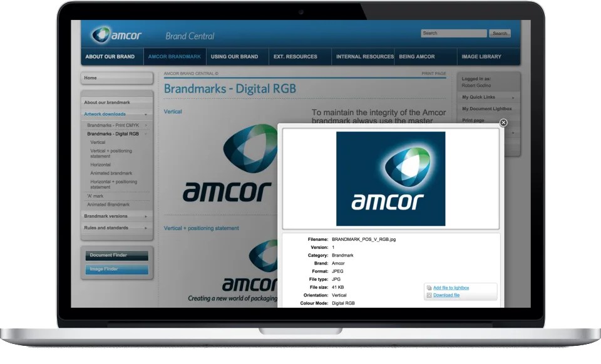
Task: Click the Amcor logo in header
Action: point(116,35)
